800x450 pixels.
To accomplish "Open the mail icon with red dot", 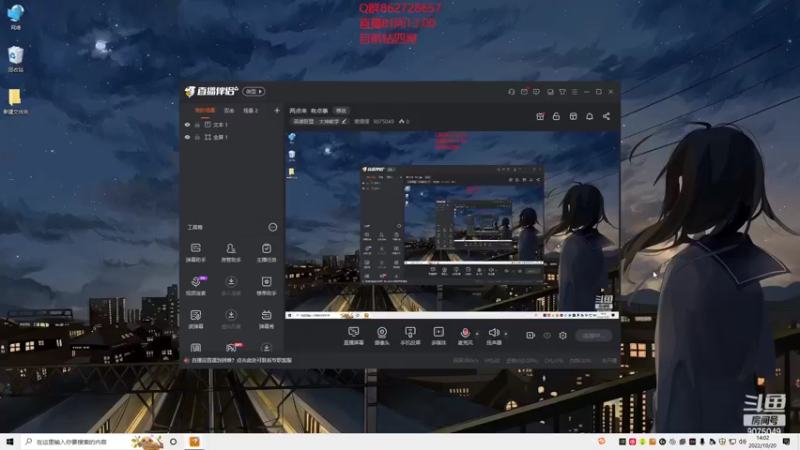I will [x=524, y=92].
